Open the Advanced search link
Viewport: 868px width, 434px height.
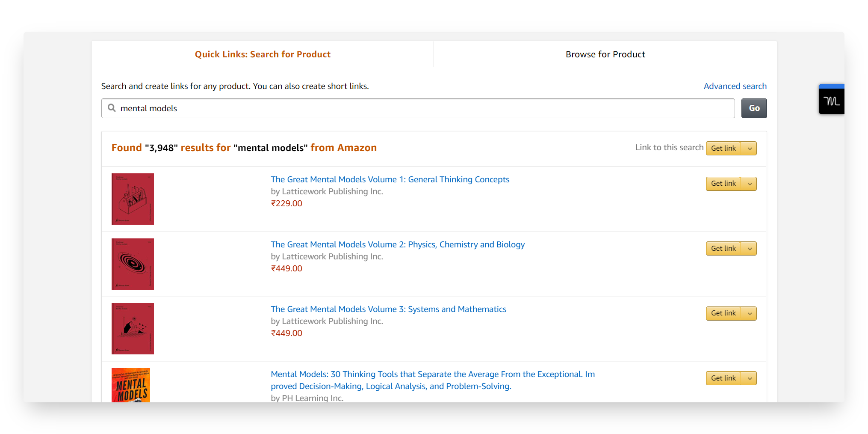pos(735,86)
